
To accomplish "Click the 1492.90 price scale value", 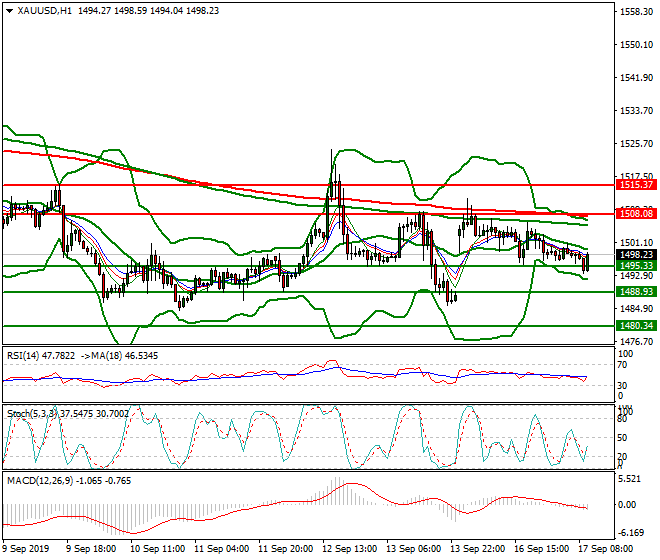I will (x=636, y=275).
